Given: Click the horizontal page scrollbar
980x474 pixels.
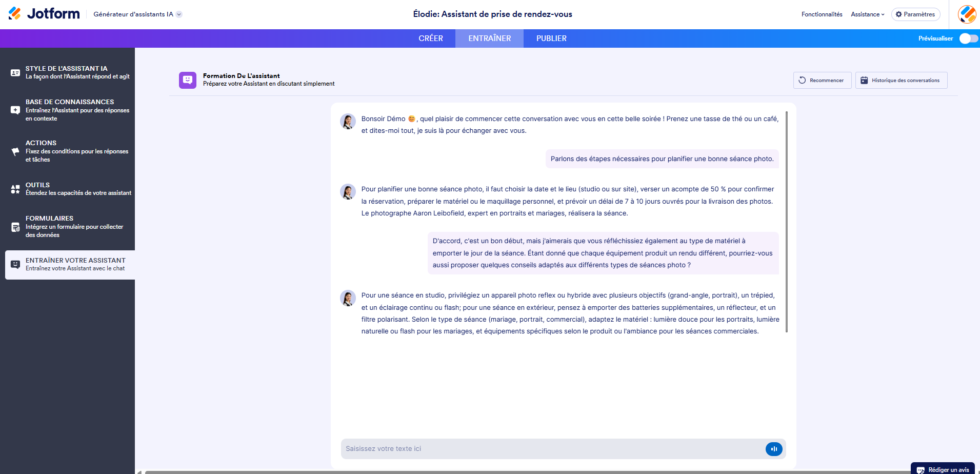Looking at the screenshot, I should [x=528, y=472].
